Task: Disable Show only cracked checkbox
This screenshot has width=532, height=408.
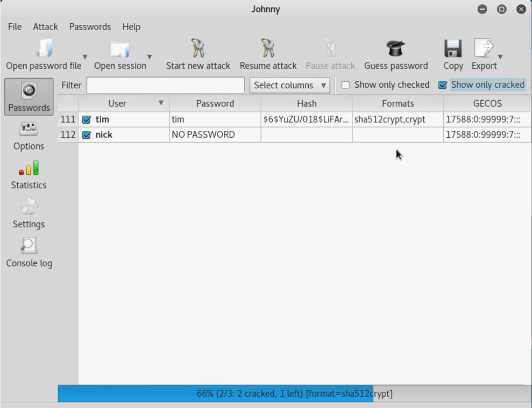Action: (x=442, y=85)
